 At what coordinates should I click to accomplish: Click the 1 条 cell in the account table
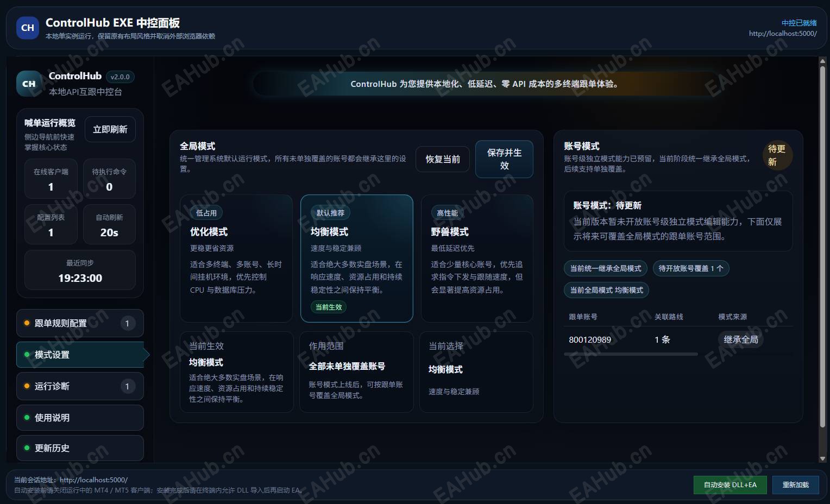tap(662, 339)
